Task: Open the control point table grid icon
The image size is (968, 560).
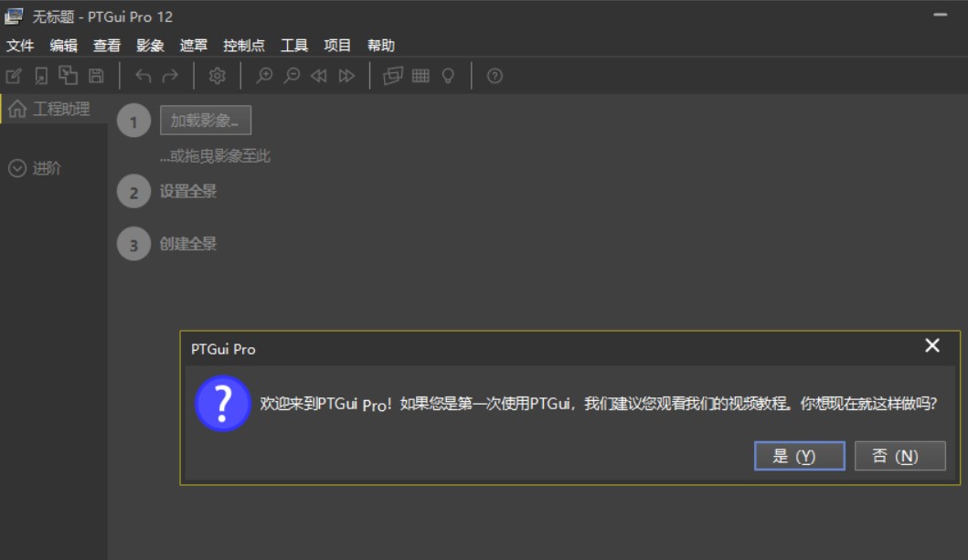Action: pyautogui.click(x=420, y=76)
